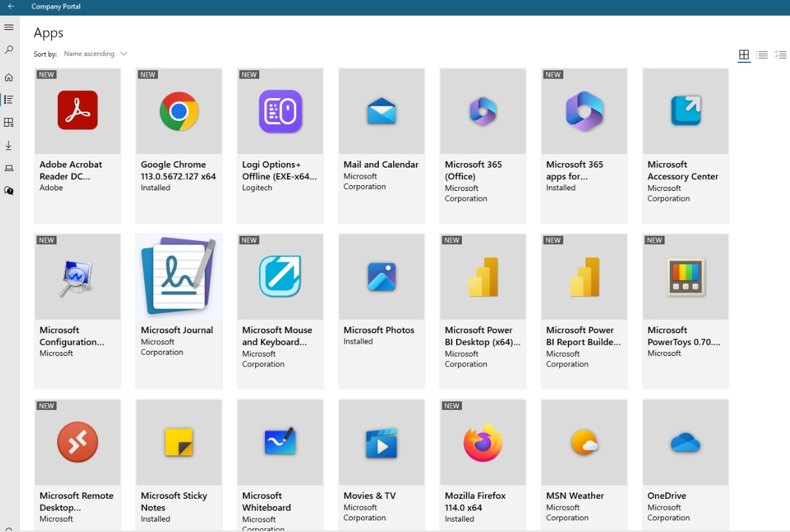Open Microsoft 365 (Office) icon

483,111
